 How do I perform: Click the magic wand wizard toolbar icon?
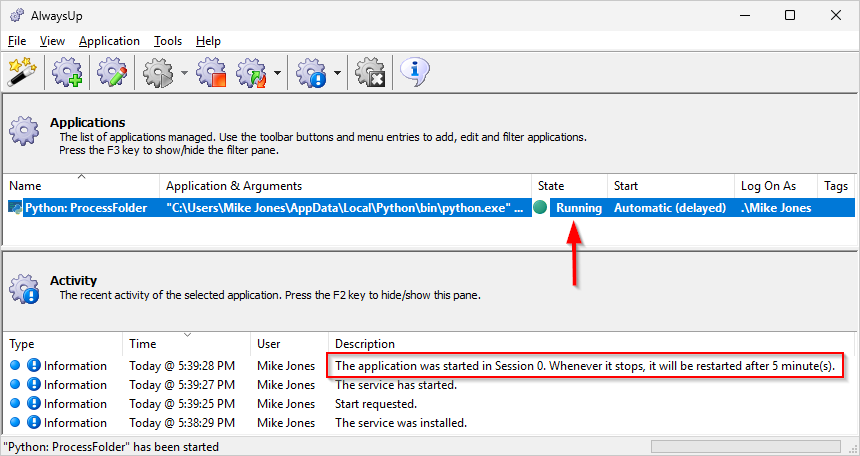(22, 72)
